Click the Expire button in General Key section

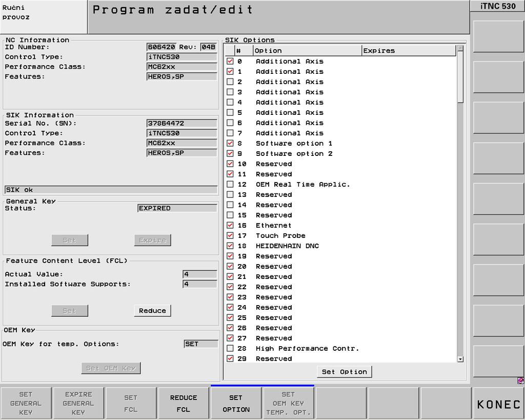(152, 240)
